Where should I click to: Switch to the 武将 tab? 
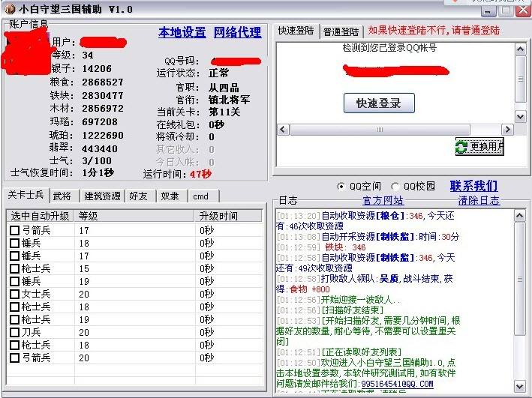[x=62, y=196]
